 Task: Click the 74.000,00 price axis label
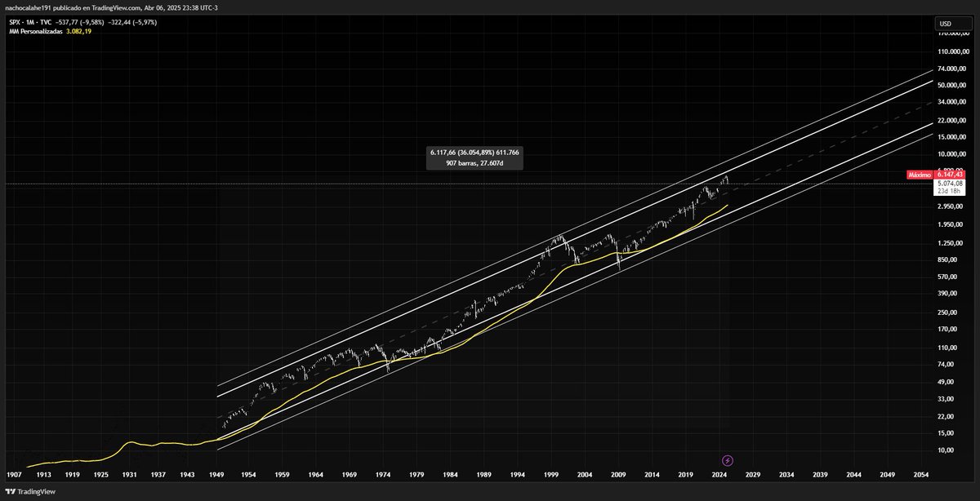[x=952, y=69]
